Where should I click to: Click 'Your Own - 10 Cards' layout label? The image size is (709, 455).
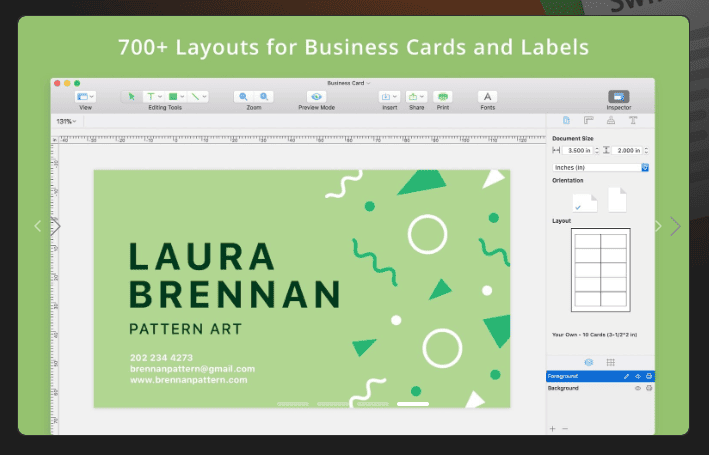[x=594, y=335]
